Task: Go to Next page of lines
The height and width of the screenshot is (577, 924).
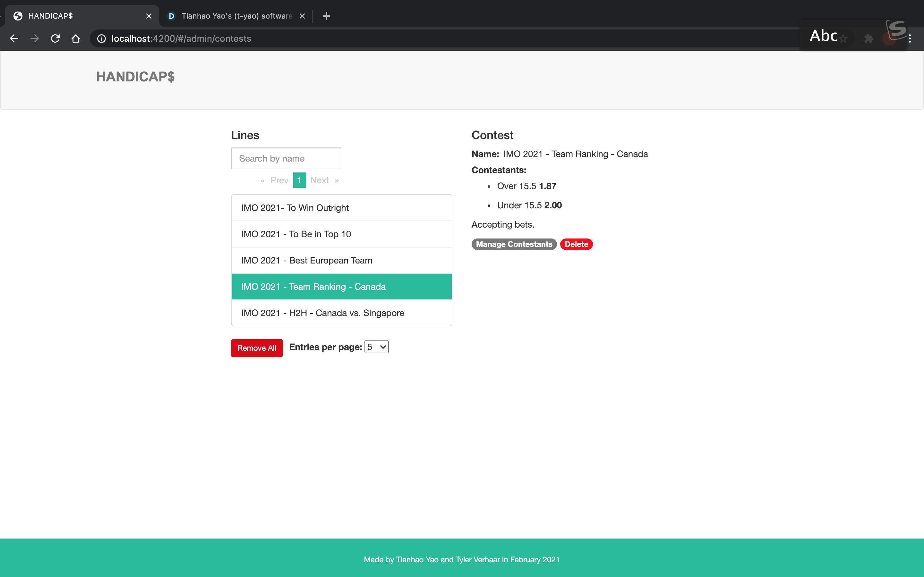Action: pyautogui.click(x=320, y=180)
